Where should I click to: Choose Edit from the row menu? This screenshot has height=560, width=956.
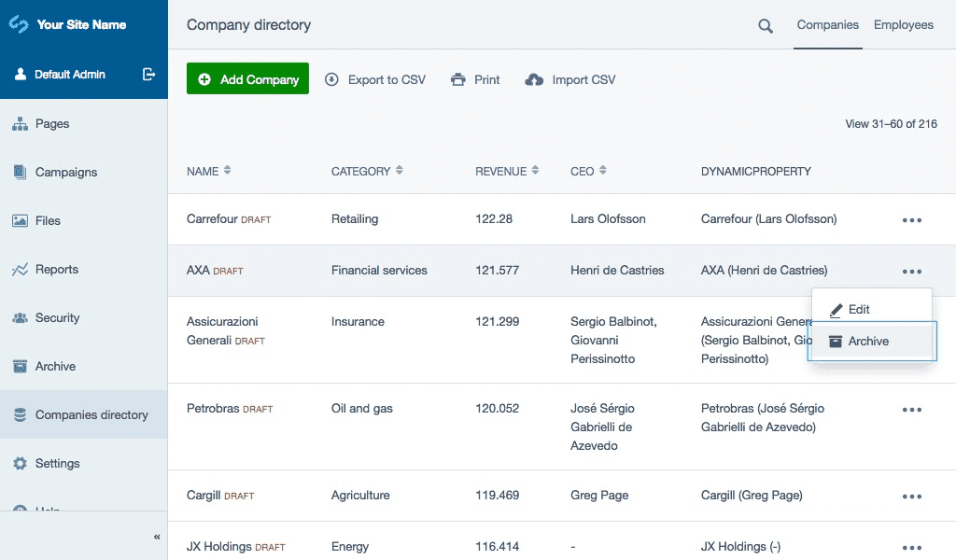(858, 310)
